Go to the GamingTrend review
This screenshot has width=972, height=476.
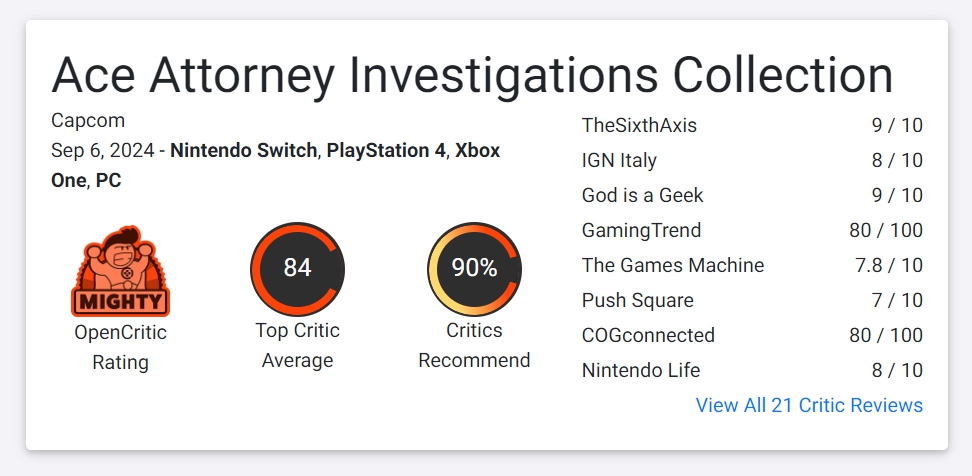click(x=641, y=230)
